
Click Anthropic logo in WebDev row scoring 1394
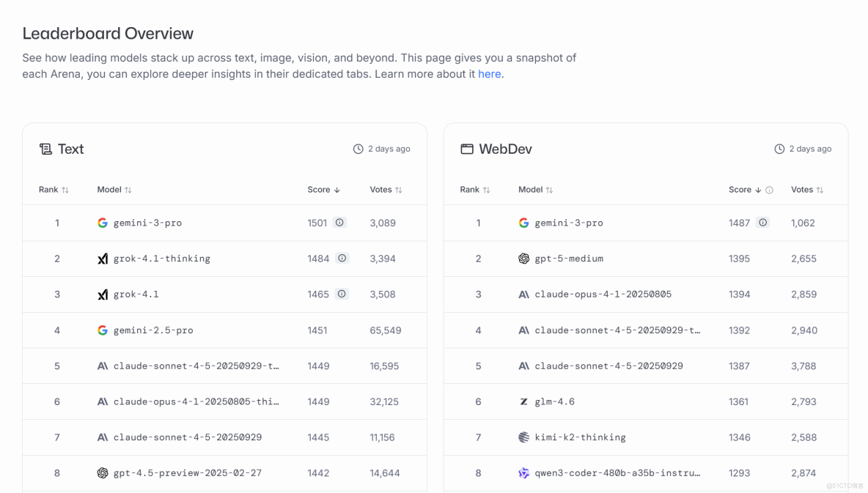[x=523, y=294]
